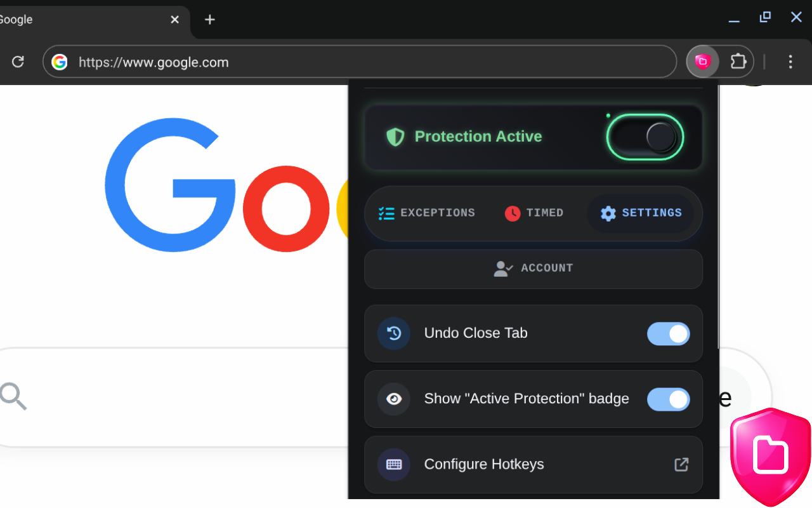Open the Extensions puzzle piece menu
Image resolution: width=812 pixels, height=508 pixels.
coord(738,62)
